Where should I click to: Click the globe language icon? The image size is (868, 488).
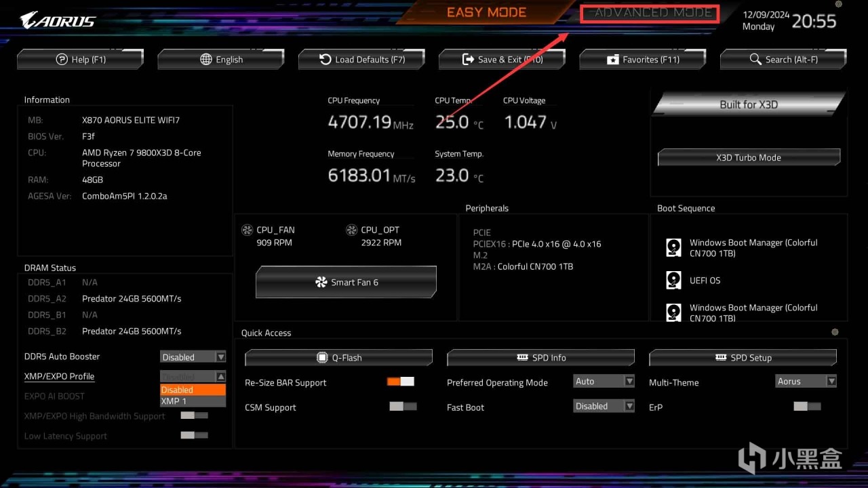[206, 60]
